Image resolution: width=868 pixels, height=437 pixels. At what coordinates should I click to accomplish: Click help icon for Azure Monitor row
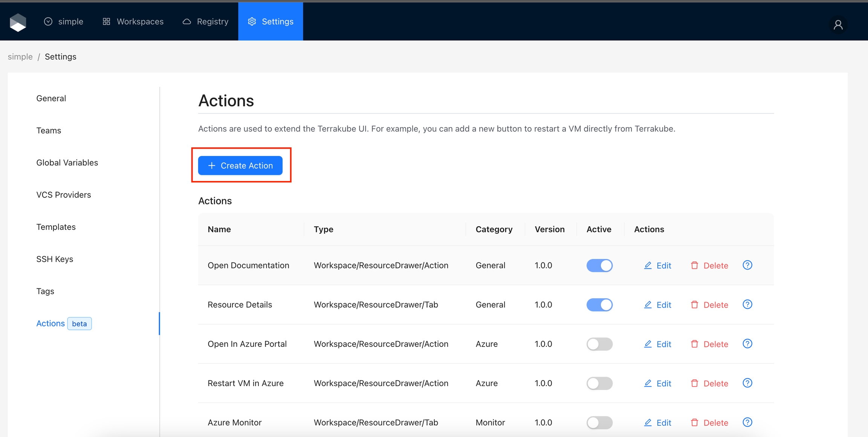point(747,422)
